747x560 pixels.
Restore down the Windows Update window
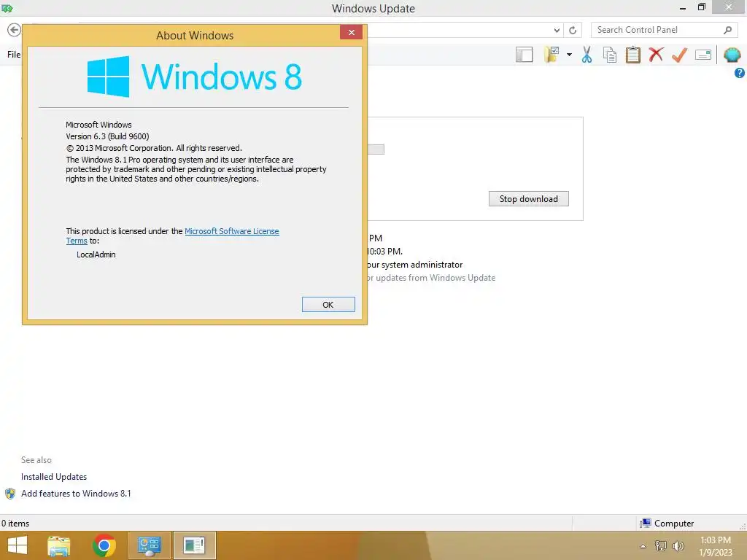pos(701,7)
